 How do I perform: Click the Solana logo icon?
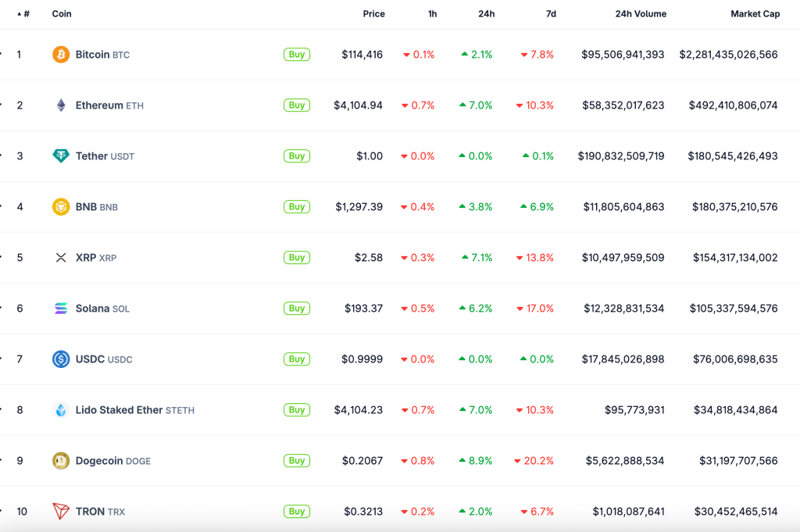pos(61,309)
